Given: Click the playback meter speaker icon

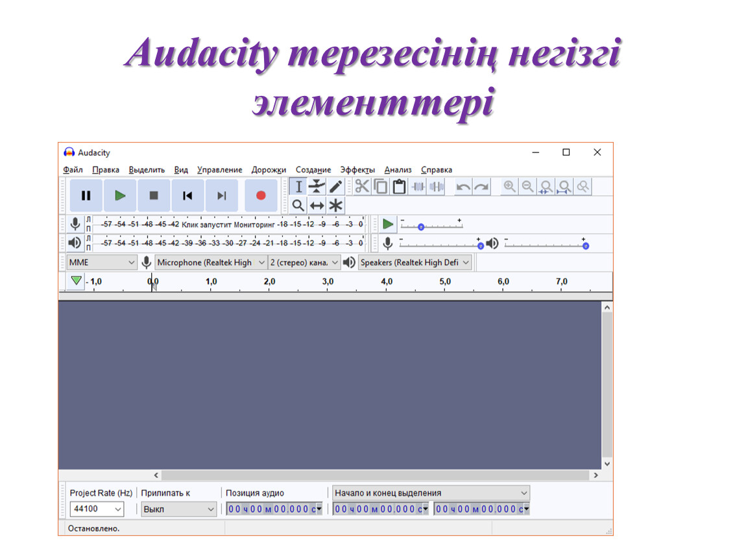Looking at the screenshot, I should coord(75,243).
